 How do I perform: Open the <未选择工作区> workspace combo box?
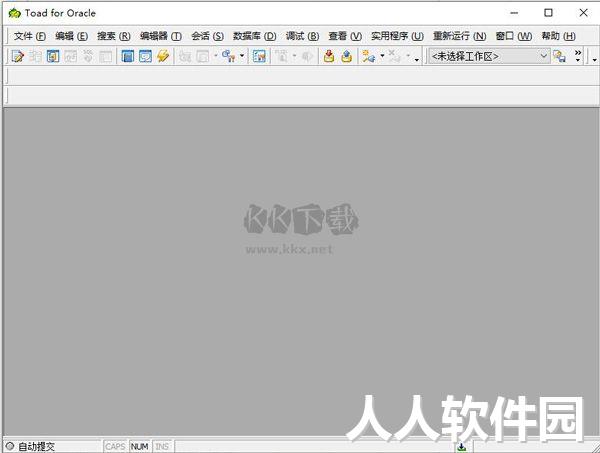tap(489, 56)
